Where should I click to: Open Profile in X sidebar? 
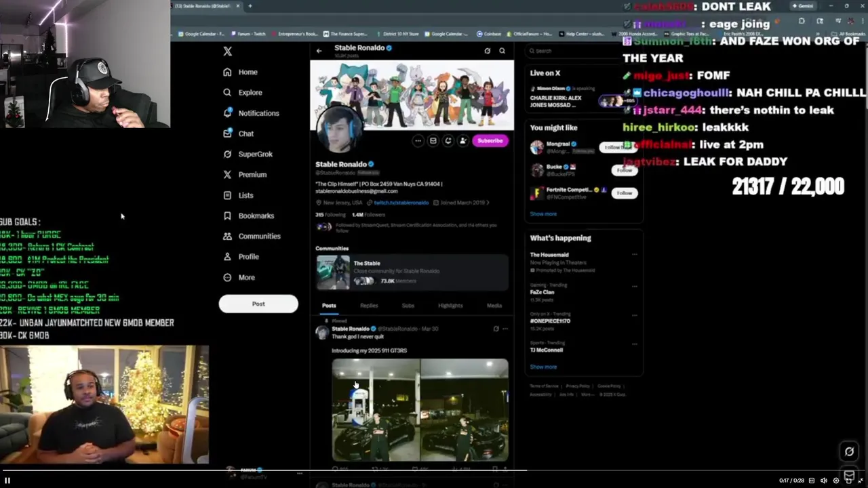241,256
